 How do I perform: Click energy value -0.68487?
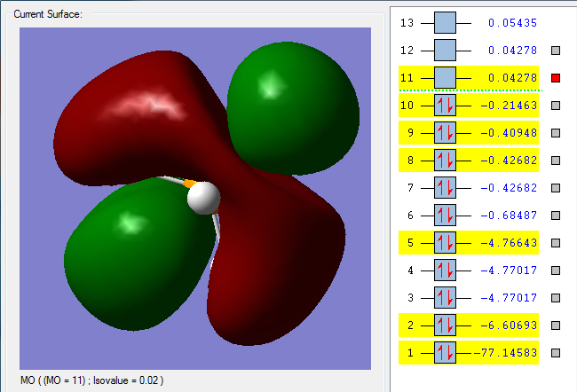[x=509, y=216]
